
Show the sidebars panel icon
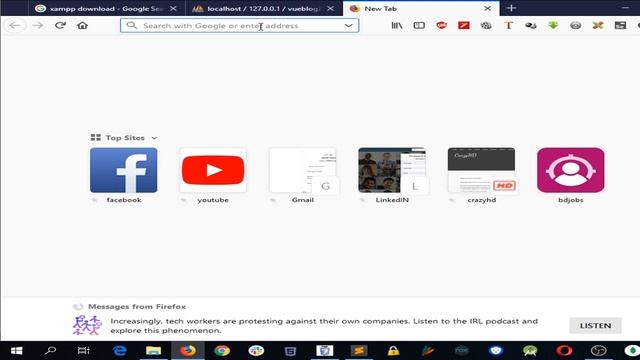coord(419,25)
